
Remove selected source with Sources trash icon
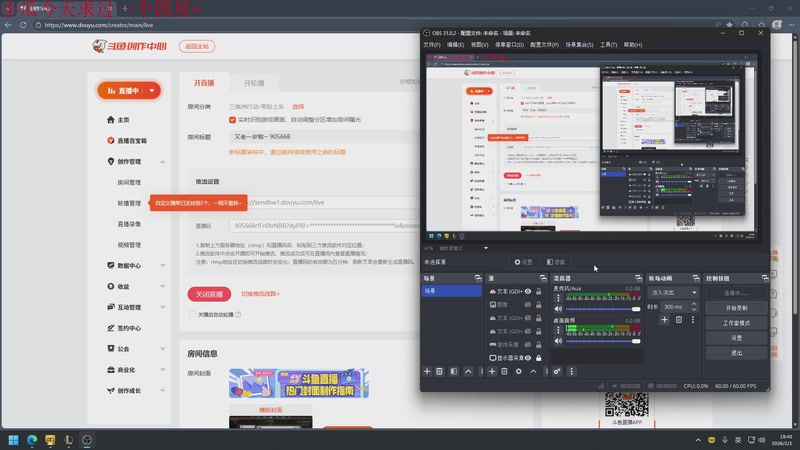click(504, 371)
